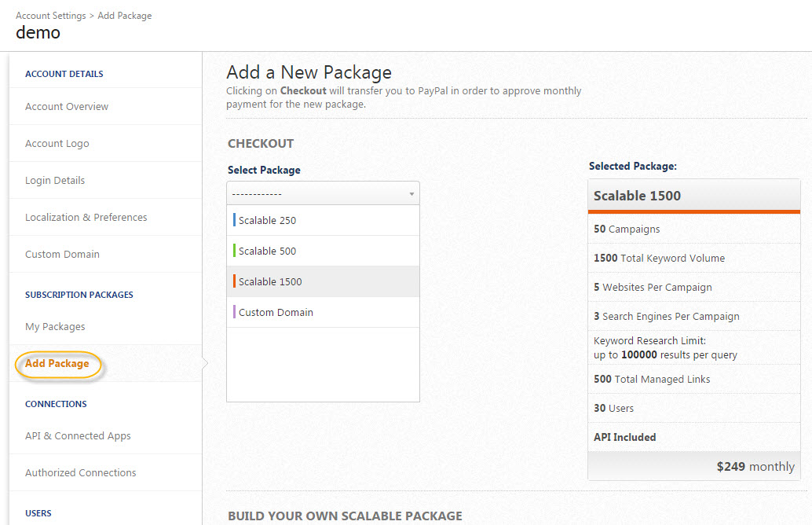Image resolution: width=812 pixels, height=525 pixels.
Task: Open Custom Domain sidebar item
Action: coord(62,254)
